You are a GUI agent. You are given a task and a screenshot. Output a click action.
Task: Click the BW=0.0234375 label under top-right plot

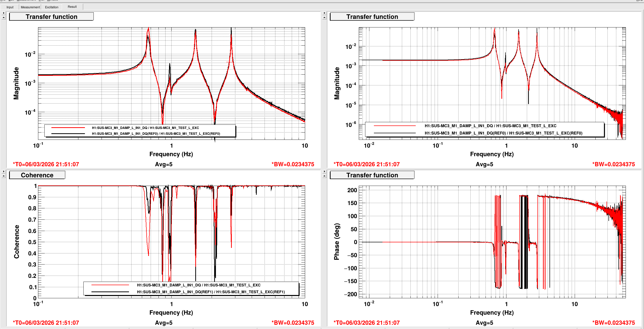tap(613, 164)
